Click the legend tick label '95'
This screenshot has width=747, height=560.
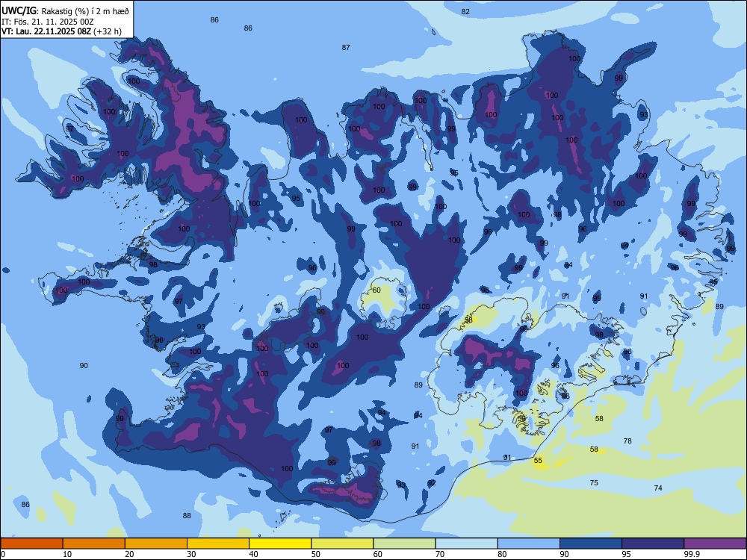point(627,554)
